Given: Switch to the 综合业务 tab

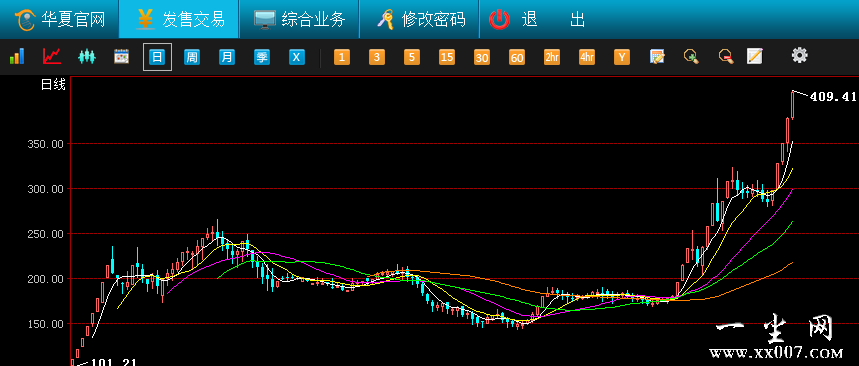Looking at the screenshot, I should pos(299,19).
